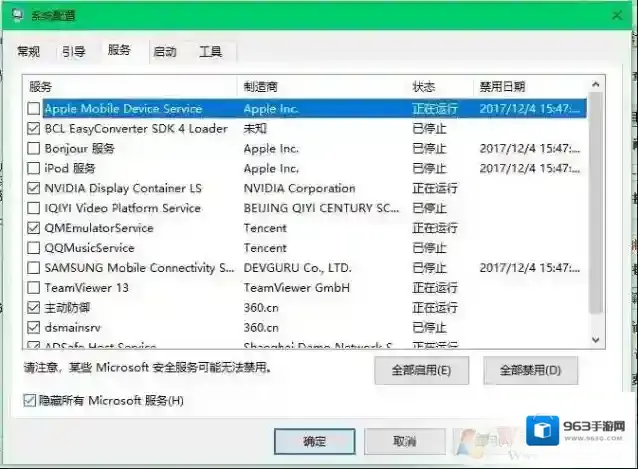The image size is (638, 469).
Task: Uncheck BCL EasyConverter SDK 4 Loader
Action: point(33,129)
